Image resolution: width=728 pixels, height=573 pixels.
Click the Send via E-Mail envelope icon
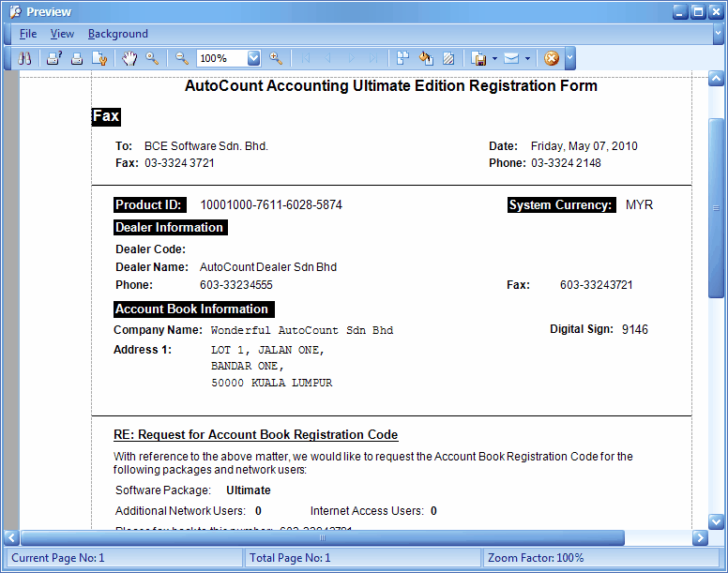pyautogui.click(x=511, y=58)
